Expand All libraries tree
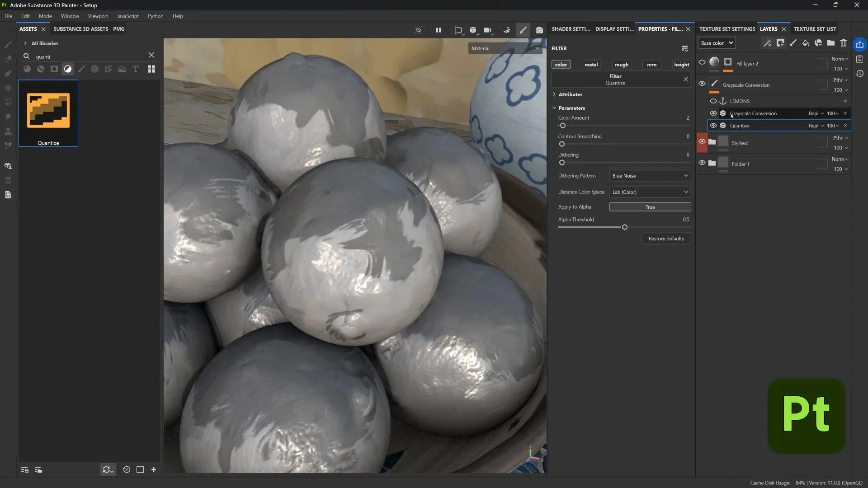The height and width of the screenshot is (488, 868). [x=25, y=43]
